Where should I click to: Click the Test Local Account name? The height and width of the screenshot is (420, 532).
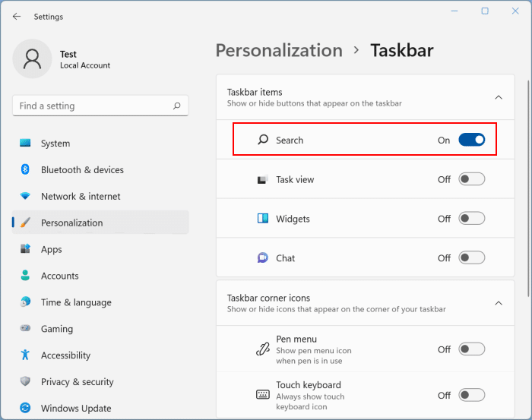tap(85, 59)
